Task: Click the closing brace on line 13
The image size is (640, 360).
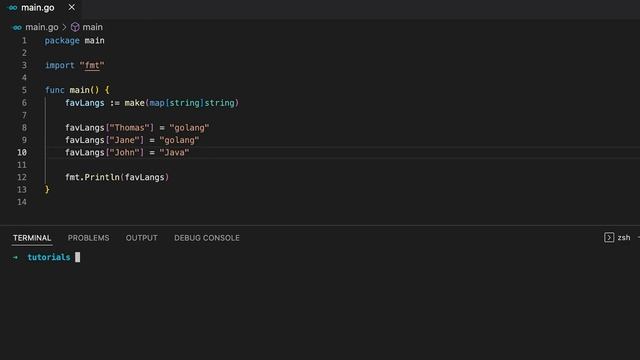Action: [x=47, y=189]
